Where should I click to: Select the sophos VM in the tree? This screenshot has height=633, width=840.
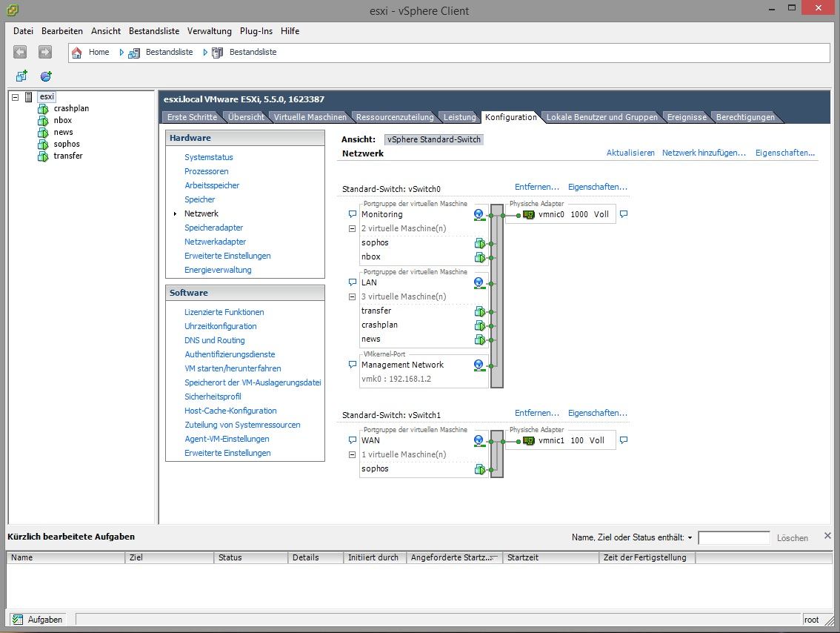tap(67, 144)
